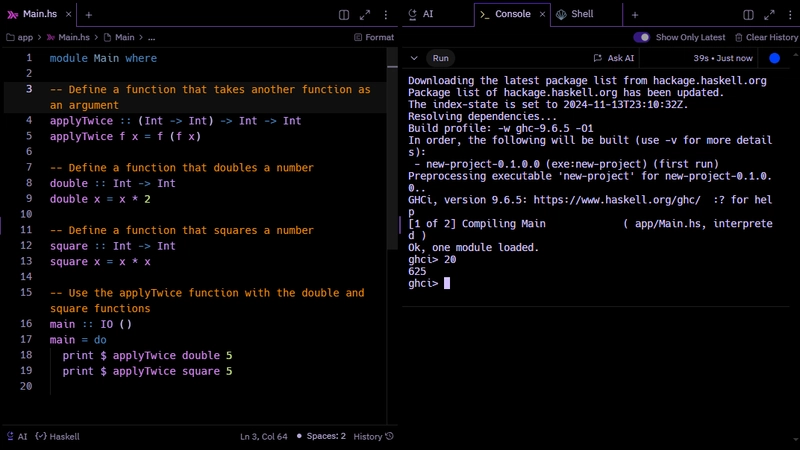Toggle Show Only Latest switch
800x450 pixels.
pyautogui.click(x=641, y=37)
